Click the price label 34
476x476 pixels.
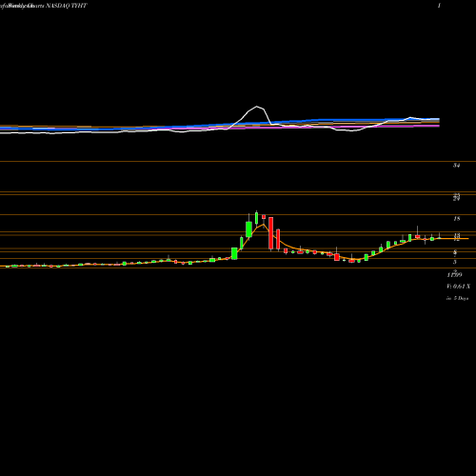pyautogui.click(x=456, y=165)
